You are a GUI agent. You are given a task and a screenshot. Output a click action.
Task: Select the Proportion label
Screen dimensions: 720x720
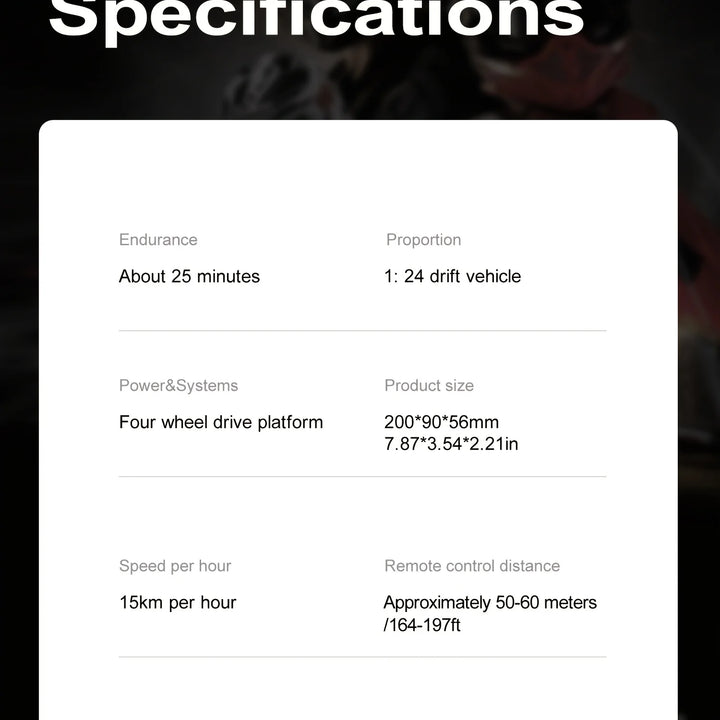(x=423, y=240)
